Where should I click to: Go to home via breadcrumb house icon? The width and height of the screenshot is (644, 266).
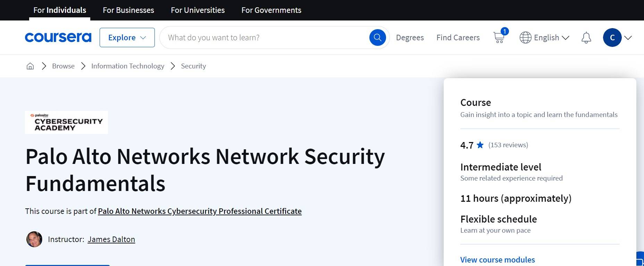(x=30, y=66)
